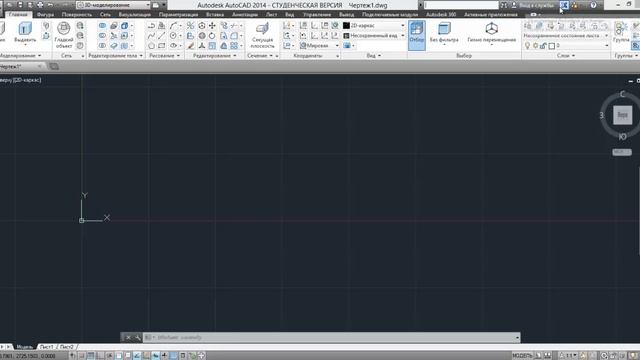
Task: Select the Spline draw tool
Action: click(x=151, y=36)
